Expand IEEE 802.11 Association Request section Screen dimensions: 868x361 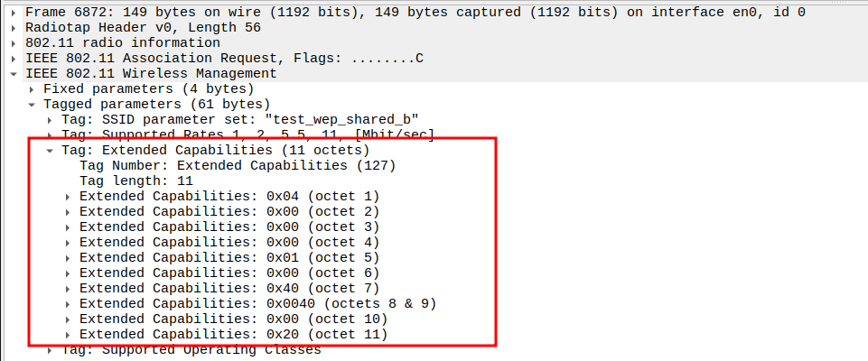(14, 58)
